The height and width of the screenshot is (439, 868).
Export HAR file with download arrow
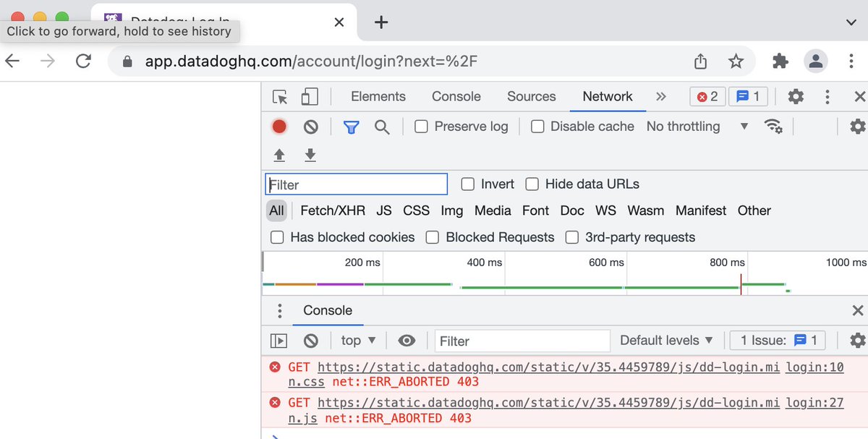pos(310,155)
